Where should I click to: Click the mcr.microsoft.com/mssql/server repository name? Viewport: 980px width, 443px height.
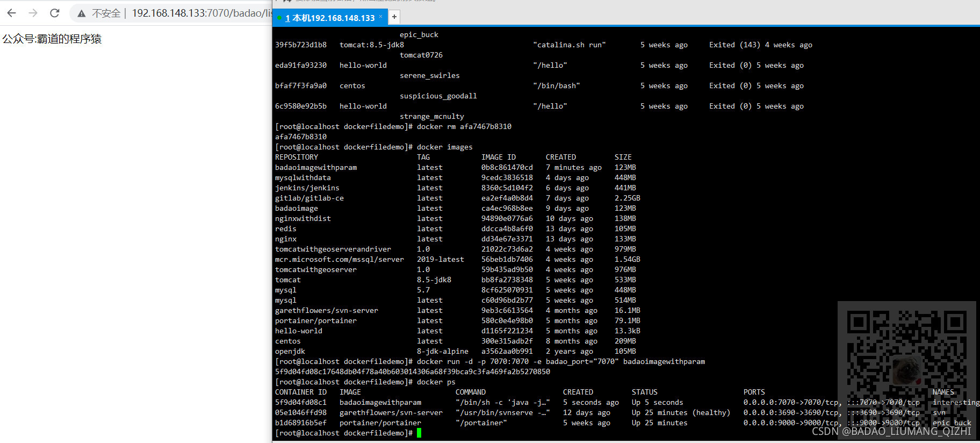[x=340, y=259]
